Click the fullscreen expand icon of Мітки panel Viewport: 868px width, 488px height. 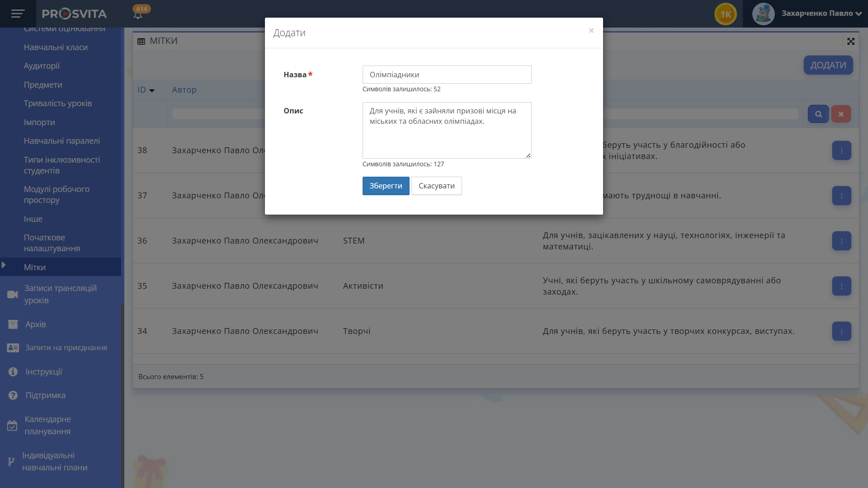851,41
